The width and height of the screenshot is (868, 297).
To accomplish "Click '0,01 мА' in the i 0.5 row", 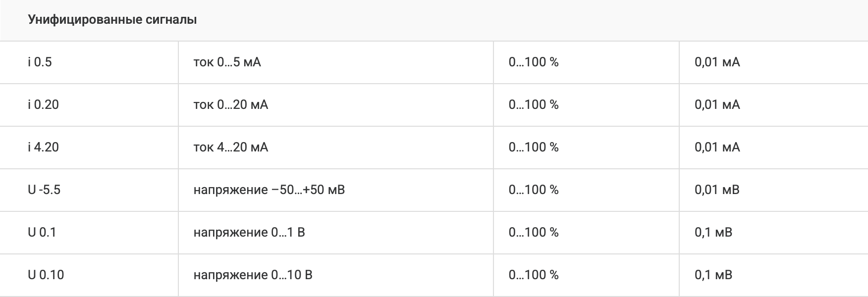I will tap(717, 62).
